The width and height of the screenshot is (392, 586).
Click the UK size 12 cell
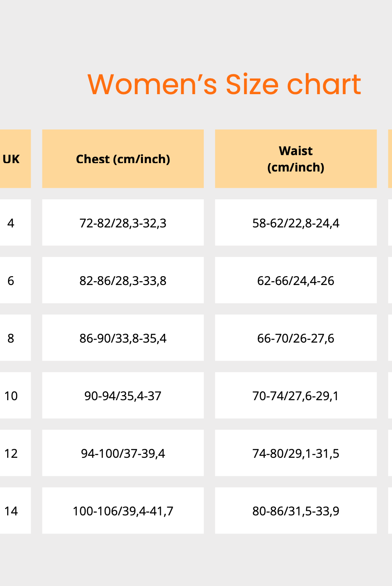tap(11, 453)
